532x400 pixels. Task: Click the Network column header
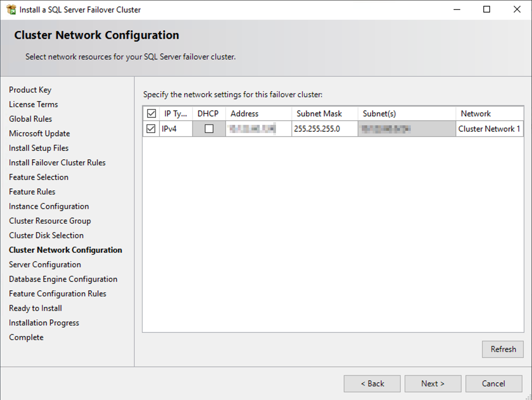pos(489,114)
